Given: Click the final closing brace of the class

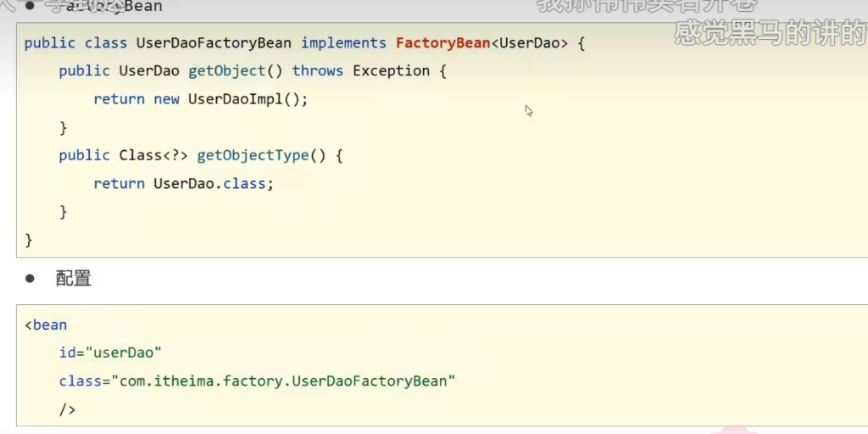Looking at the screenshot, I should pos(29,240).
